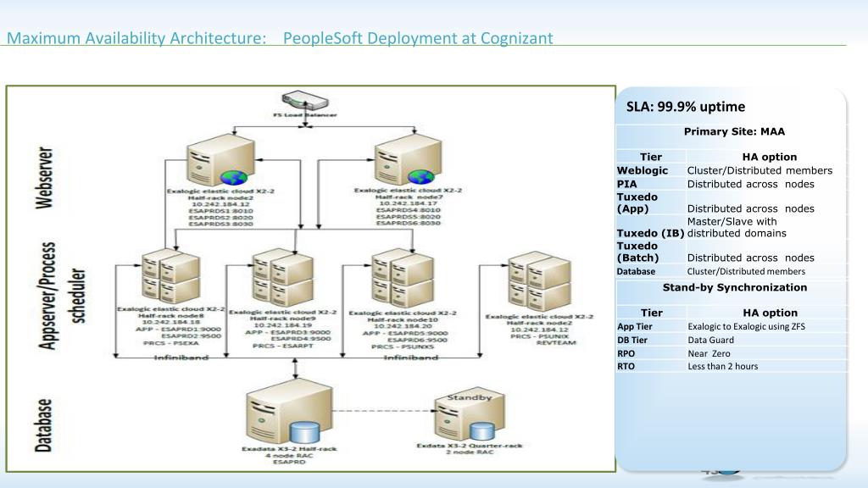The width and height of the screenshot is (868, 488).
Task: Click the PRCS - ESARPT label
Action: click(283, 346)
